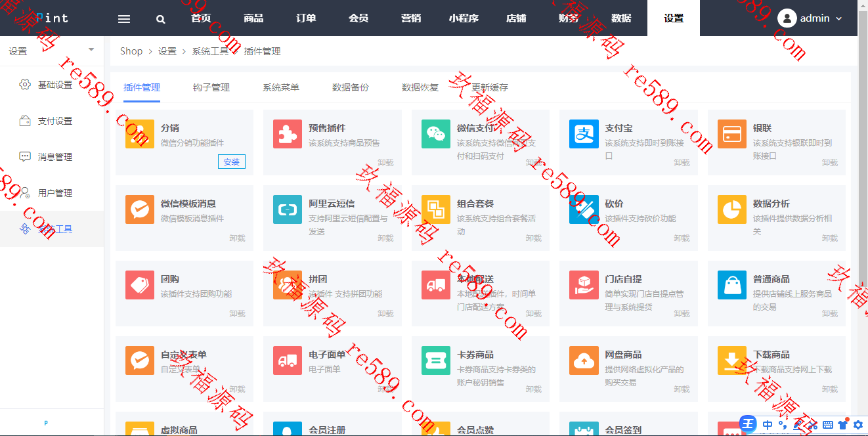Screen dimensions: 868x436
Task: Open 数据 in top navigation
Action: (621, 18)
